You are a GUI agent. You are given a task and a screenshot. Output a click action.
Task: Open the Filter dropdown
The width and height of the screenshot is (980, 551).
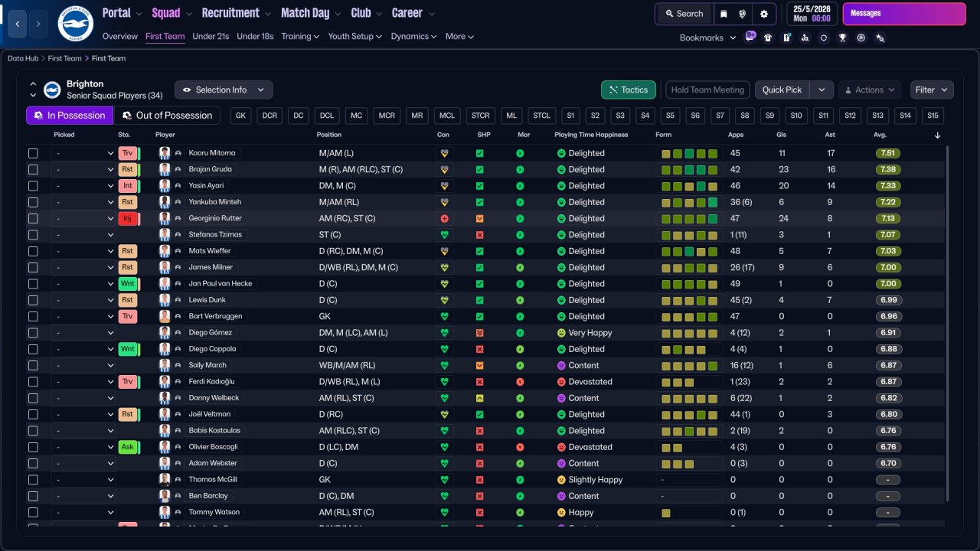tap(932, 90)
